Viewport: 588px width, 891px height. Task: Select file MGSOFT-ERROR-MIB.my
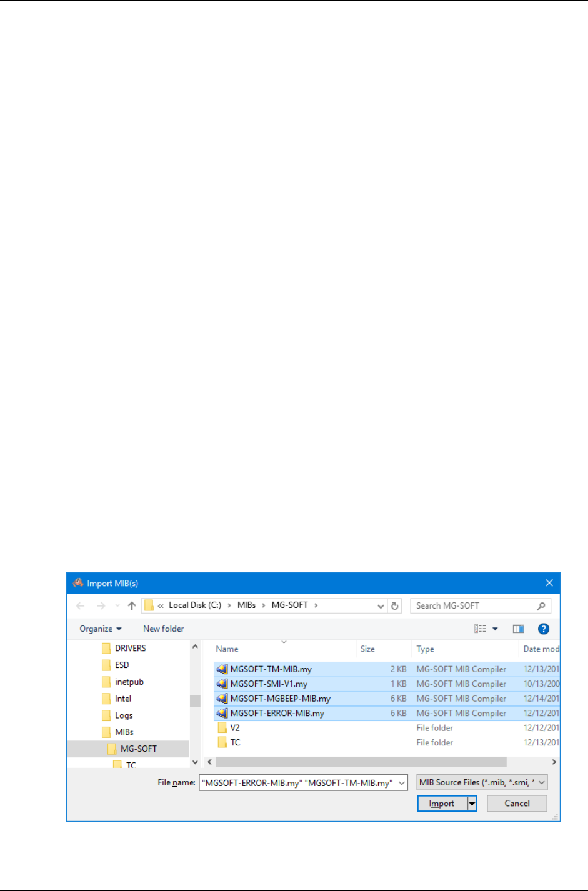(277, 713)
